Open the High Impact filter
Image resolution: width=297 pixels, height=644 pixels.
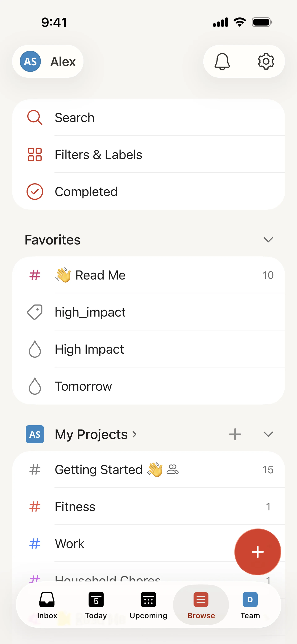point(89,349)
